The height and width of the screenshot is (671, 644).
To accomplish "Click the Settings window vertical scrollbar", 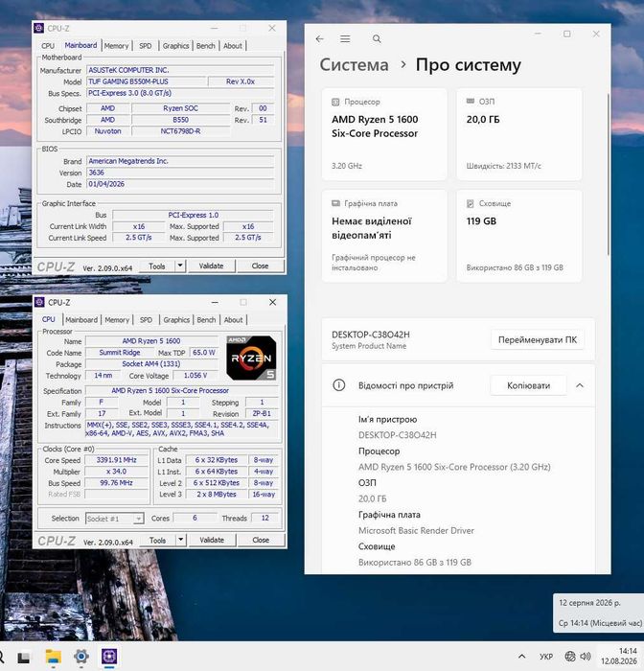I will [608, 174].
